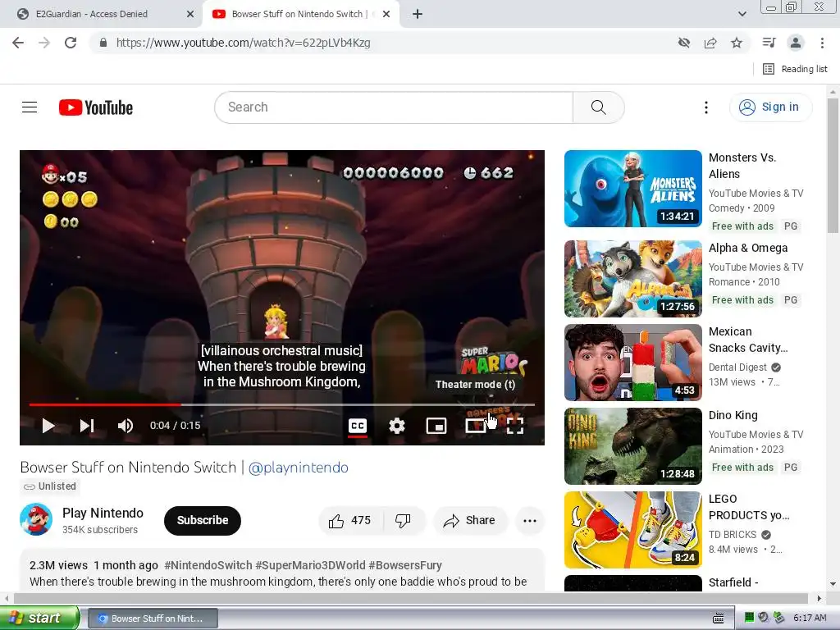This screenshot has height=630, width=840.
Task: Go forward in browser history
Action: [x=44, y=43]
